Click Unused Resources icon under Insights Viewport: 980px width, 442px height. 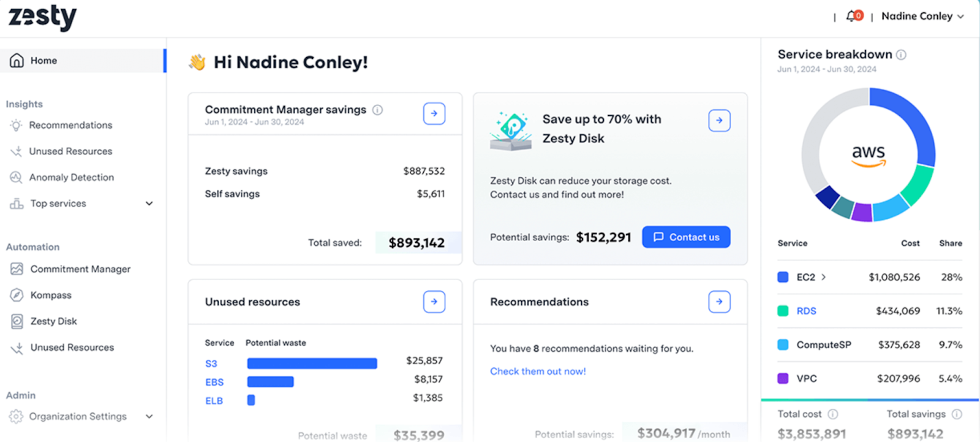pyautogui.click(x=16, y=151)
